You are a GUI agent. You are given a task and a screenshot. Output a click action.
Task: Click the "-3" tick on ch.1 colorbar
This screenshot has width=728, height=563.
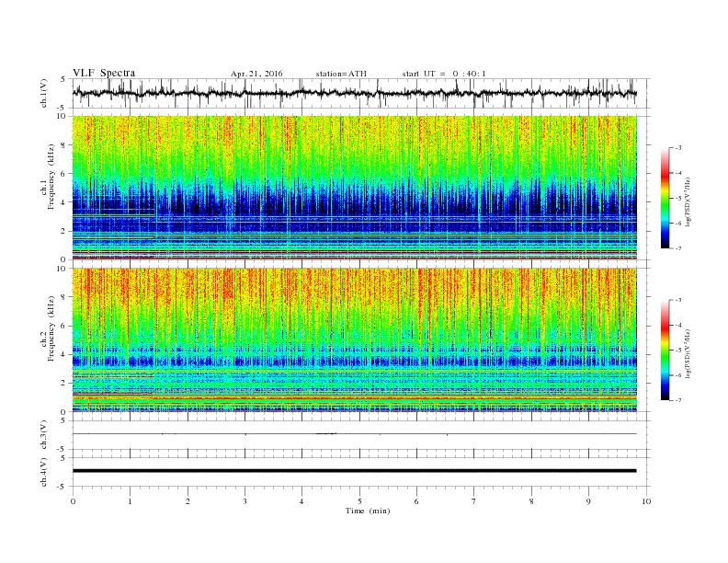point(678,148)
